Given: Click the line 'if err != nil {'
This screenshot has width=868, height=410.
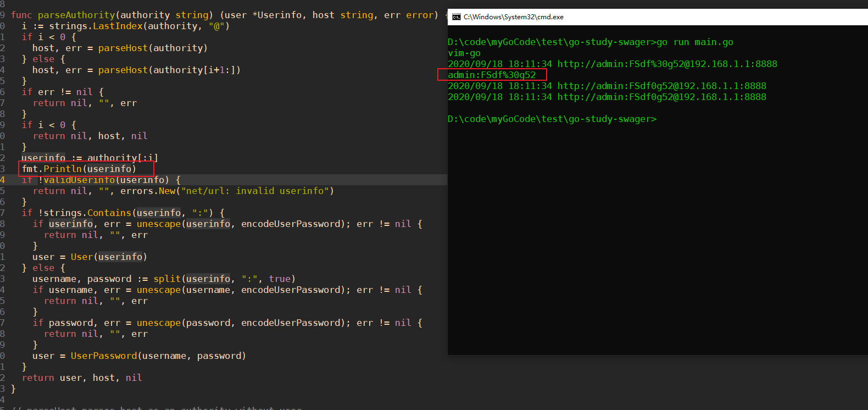Looking at the screenshot, I should point(63,92).
